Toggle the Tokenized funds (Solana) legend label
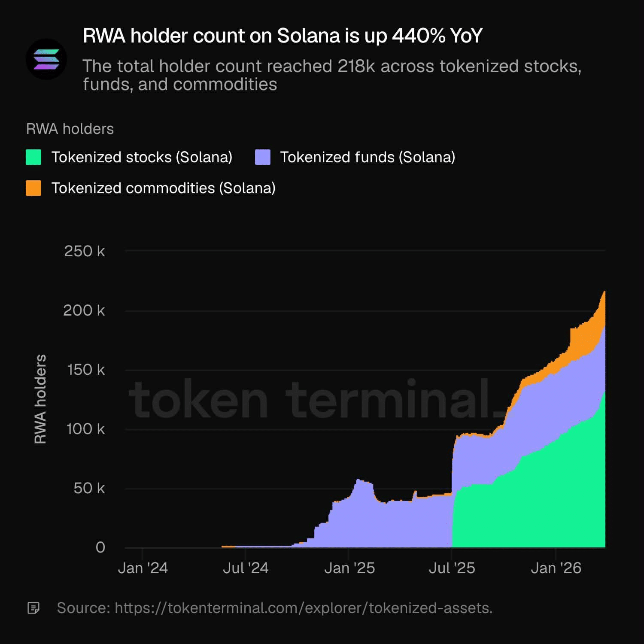The image size is (644, 644). pyautogui.click(x=368, y=157)
